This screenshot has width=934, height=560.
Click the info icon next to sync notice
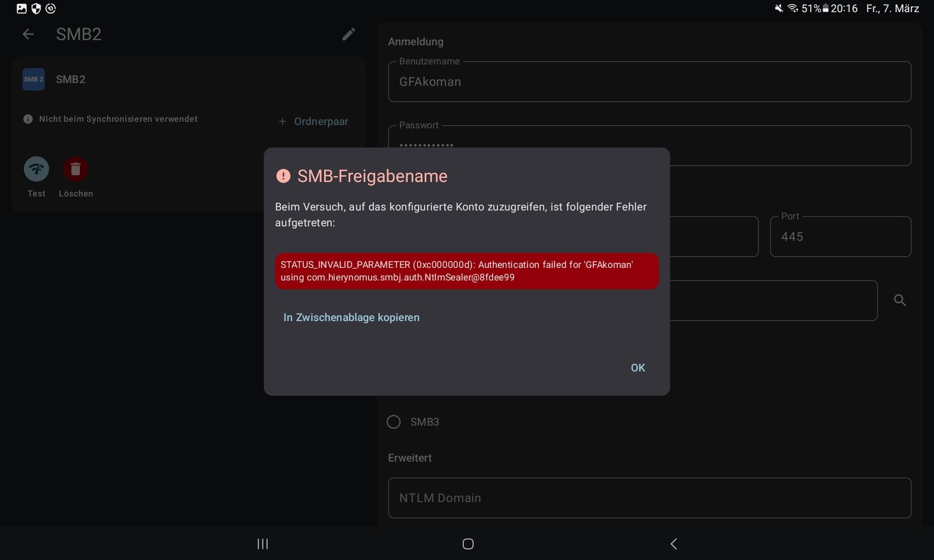28,119
